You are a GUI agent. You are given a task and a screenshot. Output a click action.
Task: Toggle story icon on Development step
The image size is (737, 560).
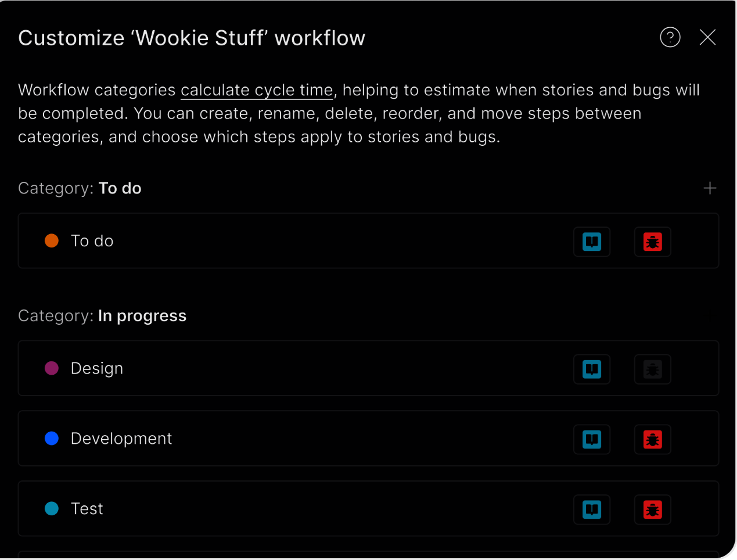592,440
